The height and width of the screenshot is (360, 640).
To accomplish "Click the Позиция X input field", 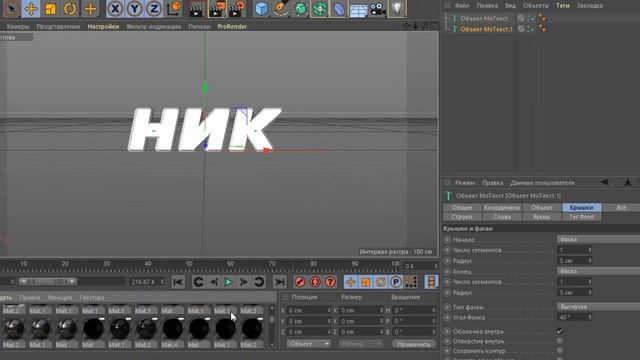I will pos(308,310).
